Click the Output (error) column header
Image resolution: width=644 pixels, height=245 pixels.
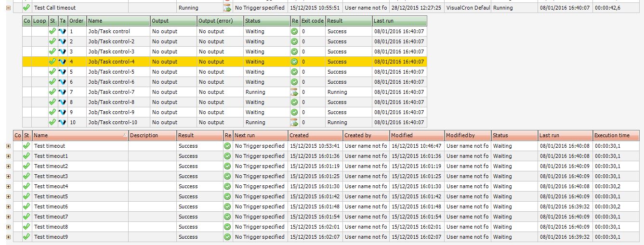pyautogui.click(x=219, y=21)
